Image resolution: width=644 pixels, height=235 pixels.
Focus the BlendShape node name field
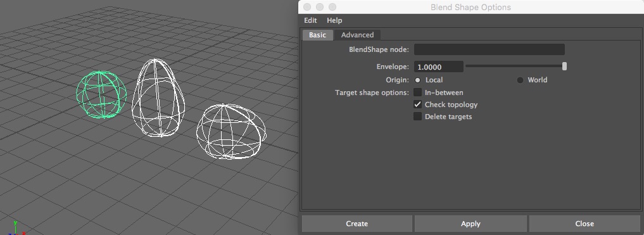[x=489, y=49]
